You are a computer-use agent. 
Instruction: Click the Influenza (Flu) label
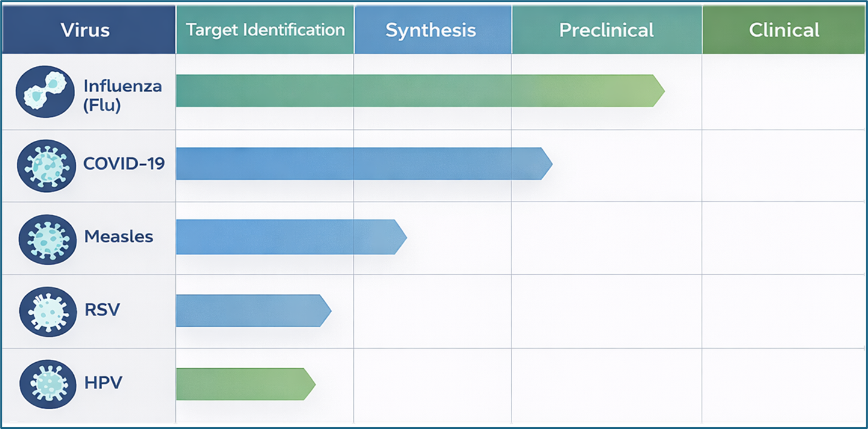coord(114,95)
